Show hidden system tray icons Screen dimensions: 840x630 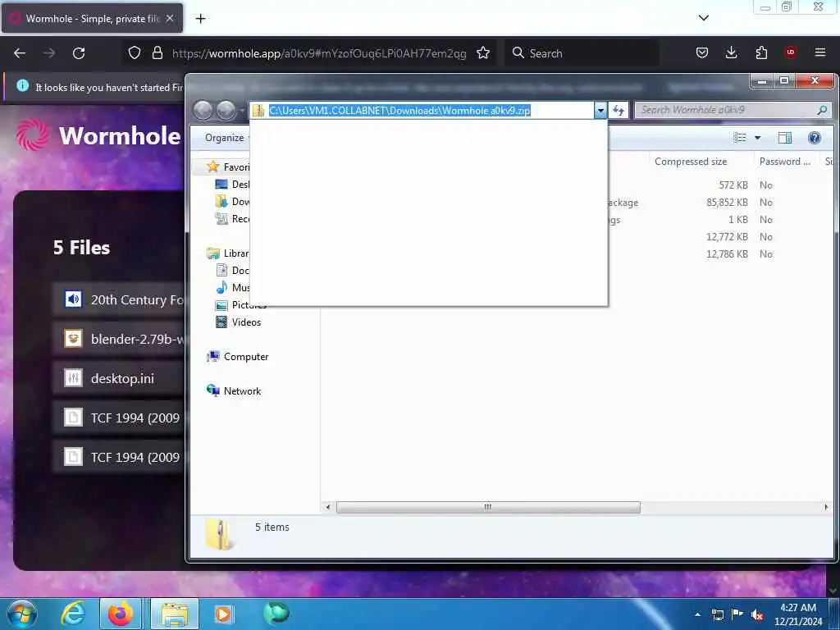pyautogui.click(x=697, y=614)
